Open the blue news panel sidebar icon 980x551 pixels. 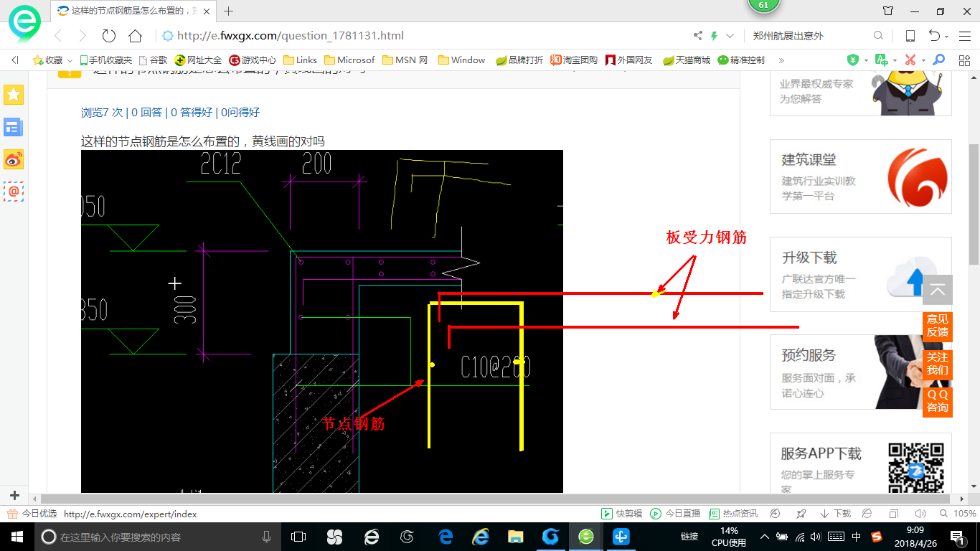pos(14,128)
